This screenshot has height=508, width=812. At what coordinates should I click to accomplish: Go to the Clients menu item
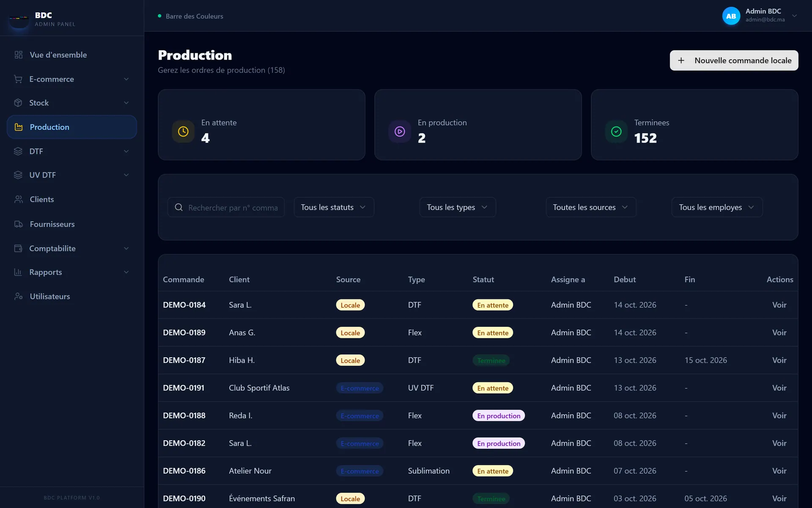pos(72,199)
